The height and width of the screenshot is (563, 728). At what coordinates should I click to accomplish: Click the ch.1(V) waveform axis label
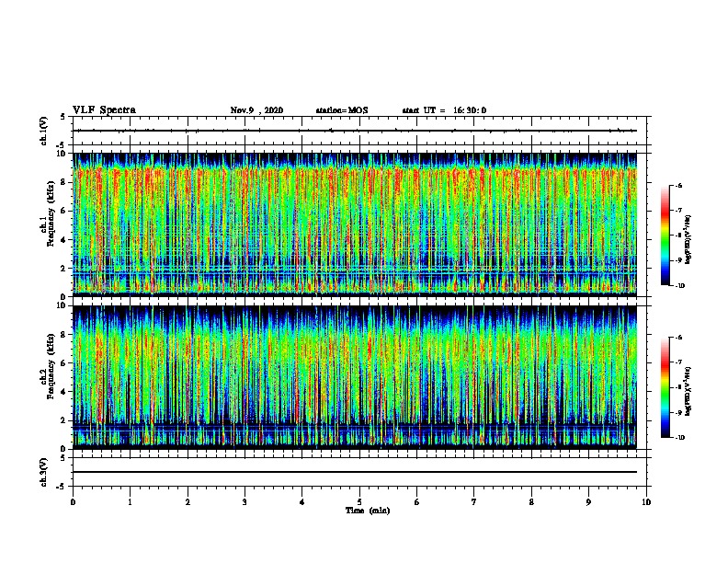(44, 131)
